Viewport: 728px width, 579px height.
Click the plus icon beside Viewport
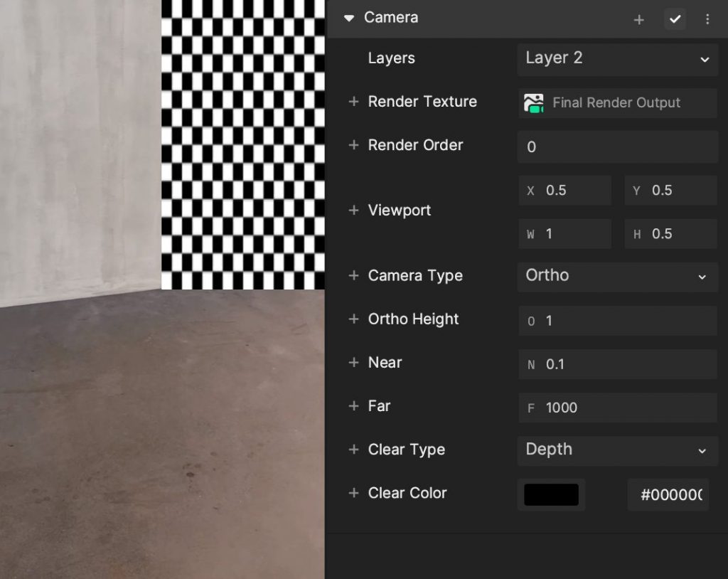pos(354,210)
